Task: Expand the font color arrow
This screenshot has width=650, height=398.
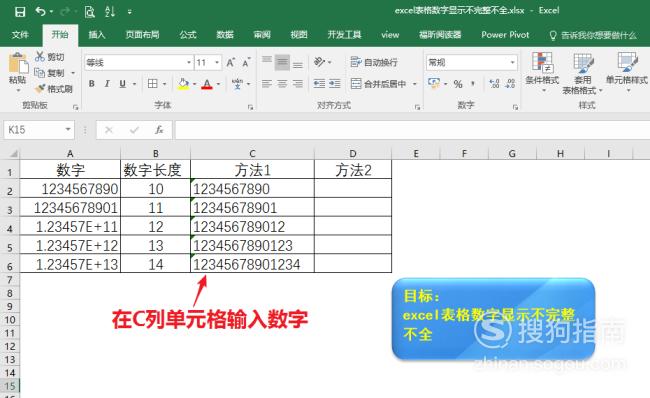Action: pos(218,84)
